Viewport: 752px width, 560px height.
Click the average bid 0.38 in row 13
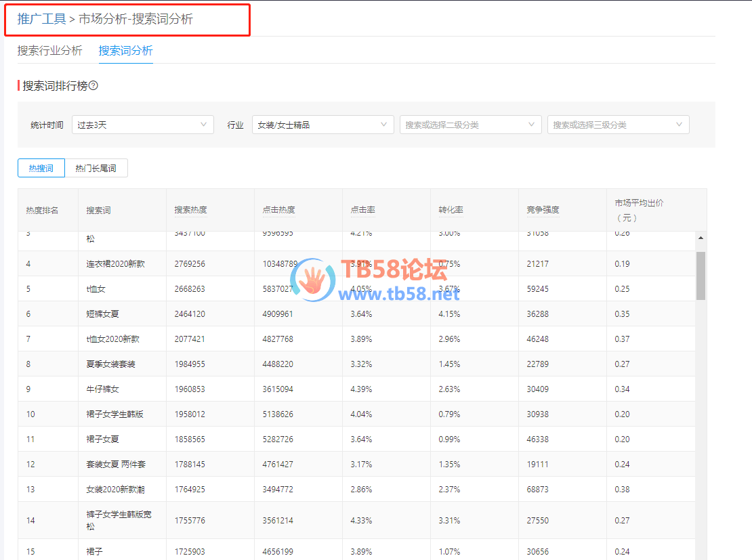click(x=622, y=490)
